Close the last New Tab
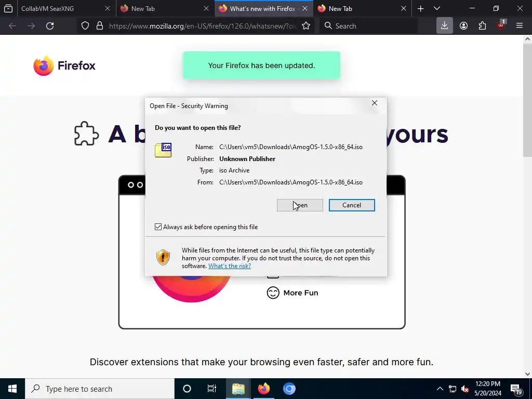This screenshot has width=532, height=399. (x=403, y=8)
